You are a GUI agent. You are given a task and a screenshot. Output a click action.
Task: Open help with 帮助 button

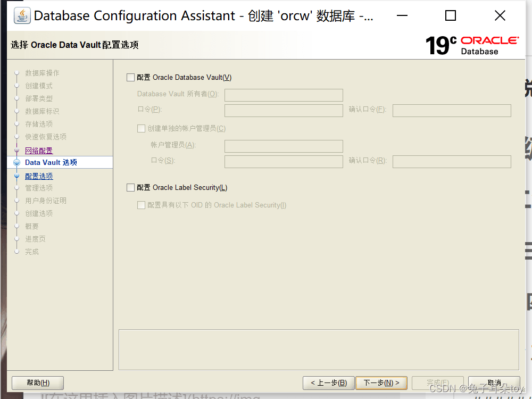coord(38,383)
